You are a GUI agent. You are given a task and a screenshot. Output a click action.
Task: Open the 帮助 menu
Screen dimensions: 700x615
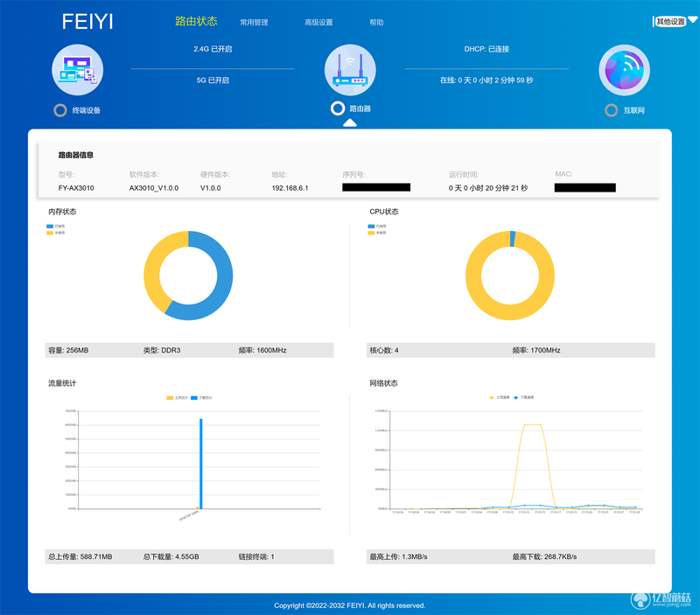pos(376,23)
